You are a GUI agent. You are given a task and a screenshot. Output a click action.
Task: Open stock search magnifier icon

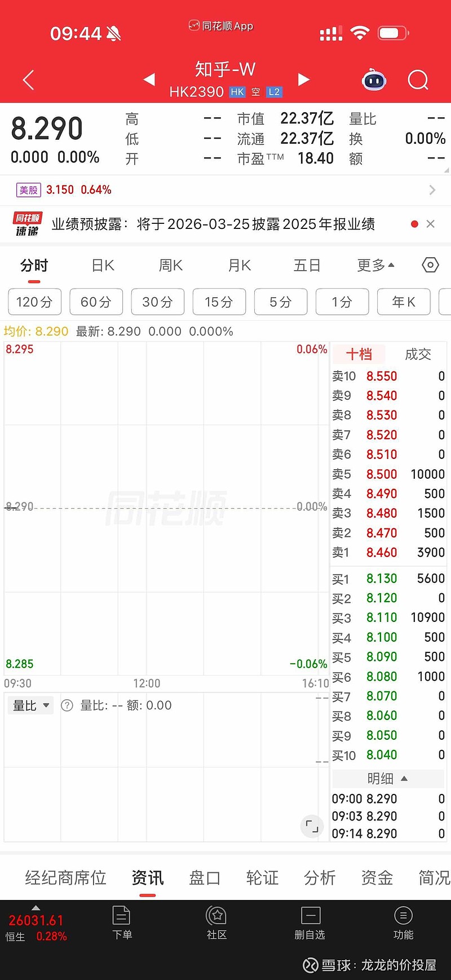pyautogui.click(x=418, y=80)
